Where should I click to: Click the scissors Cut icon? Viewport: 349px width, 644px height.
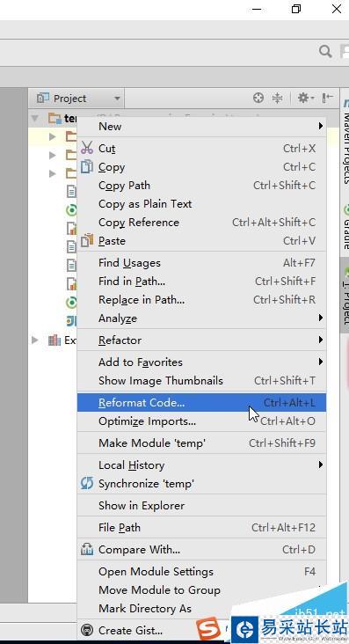click(x=87, y=148)
